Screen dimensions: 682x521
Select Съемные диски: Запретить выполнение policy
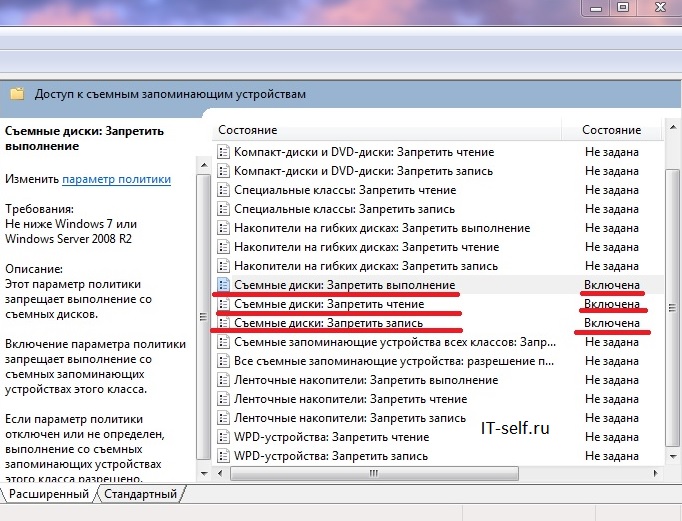click(x=344, y=285)
